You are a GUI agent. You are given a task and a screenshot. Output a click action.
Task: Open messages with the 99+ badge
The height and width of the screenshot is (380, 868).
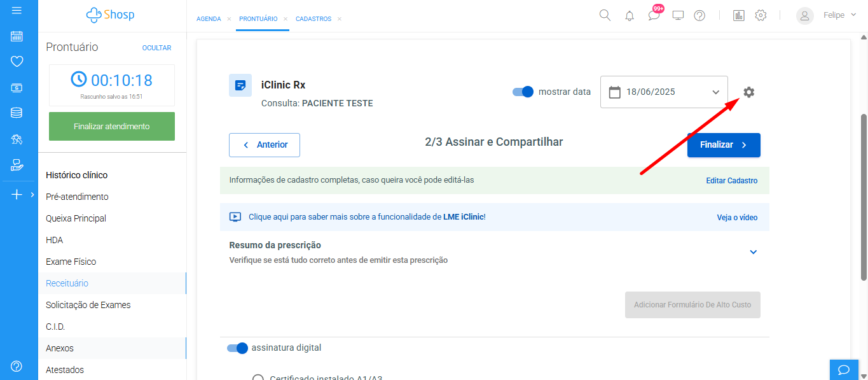(x=654, y=14)
